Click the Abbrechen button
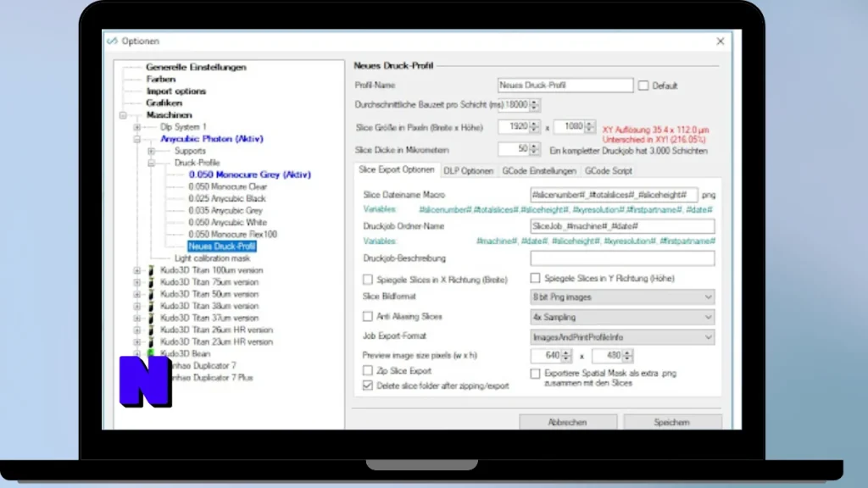 coord(567,422)
